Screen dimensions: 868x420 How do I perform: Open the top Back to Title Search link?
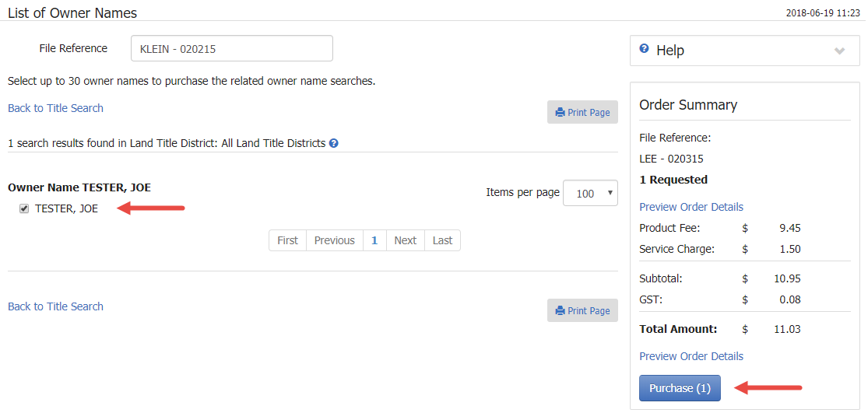click(x=55, y=108)
